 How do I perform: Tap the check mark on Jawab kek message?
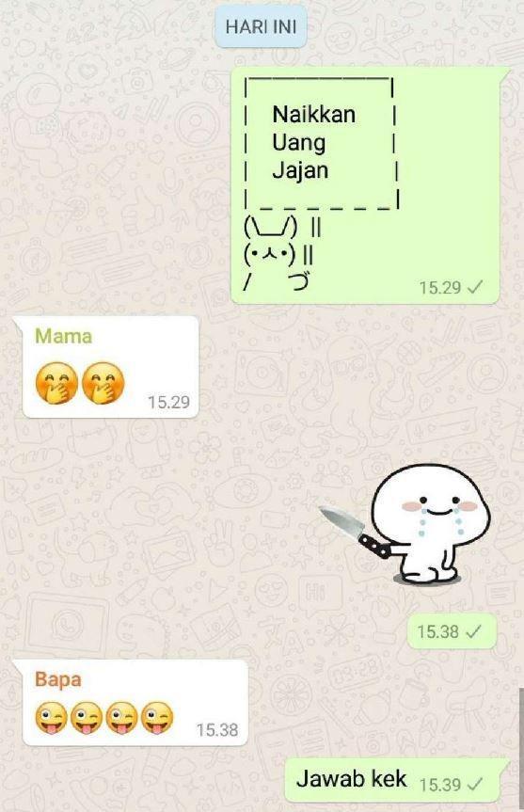(475, 785)
